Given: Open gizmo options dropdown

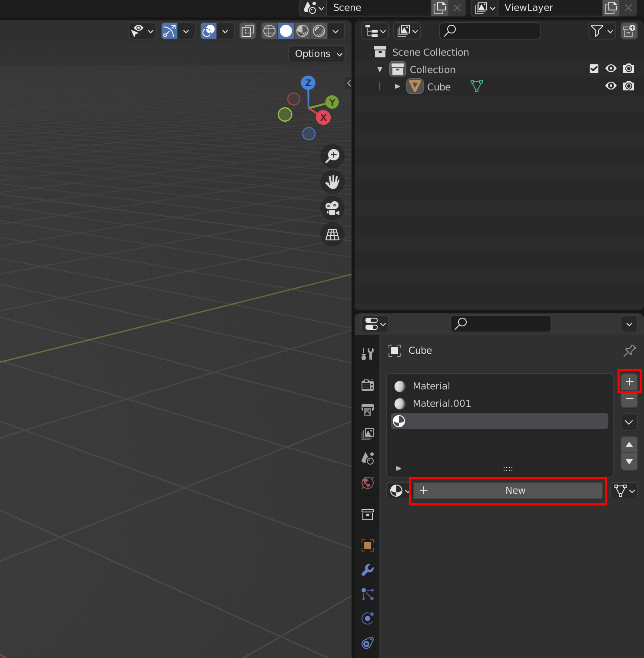Looking at the screenshot, I should click(x=186, y=31).
